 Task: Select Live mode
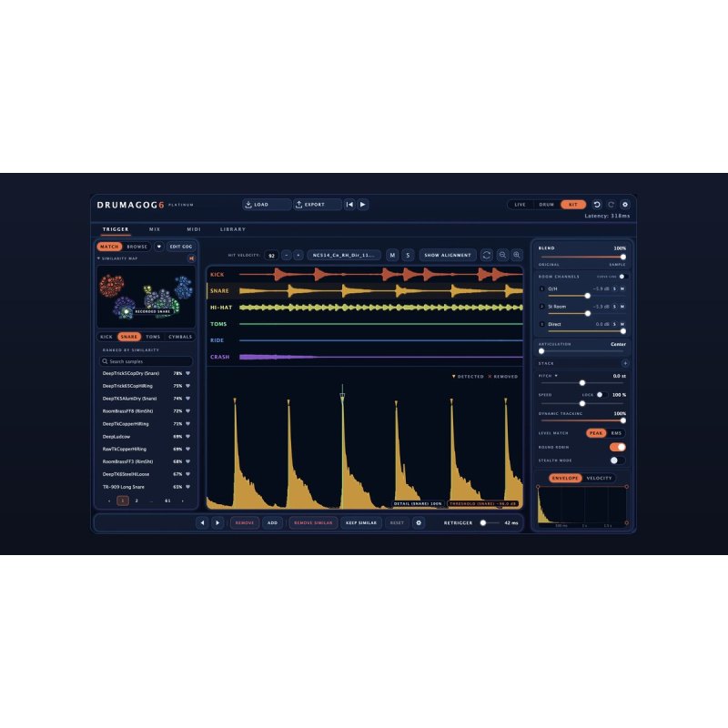tap(520, 204)
